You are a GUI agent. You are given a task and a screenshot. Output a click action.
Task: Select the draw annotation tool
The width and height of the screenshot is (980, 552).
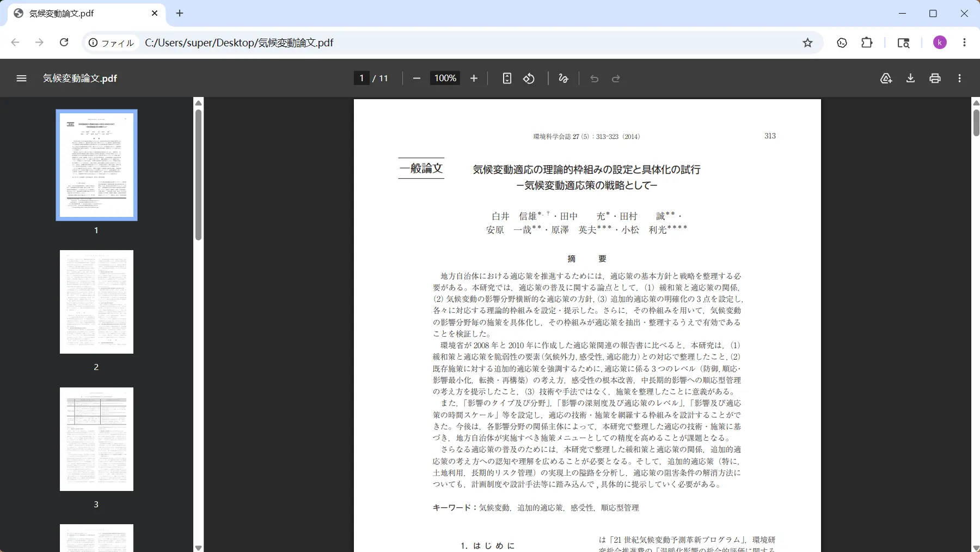coord(563,78)
